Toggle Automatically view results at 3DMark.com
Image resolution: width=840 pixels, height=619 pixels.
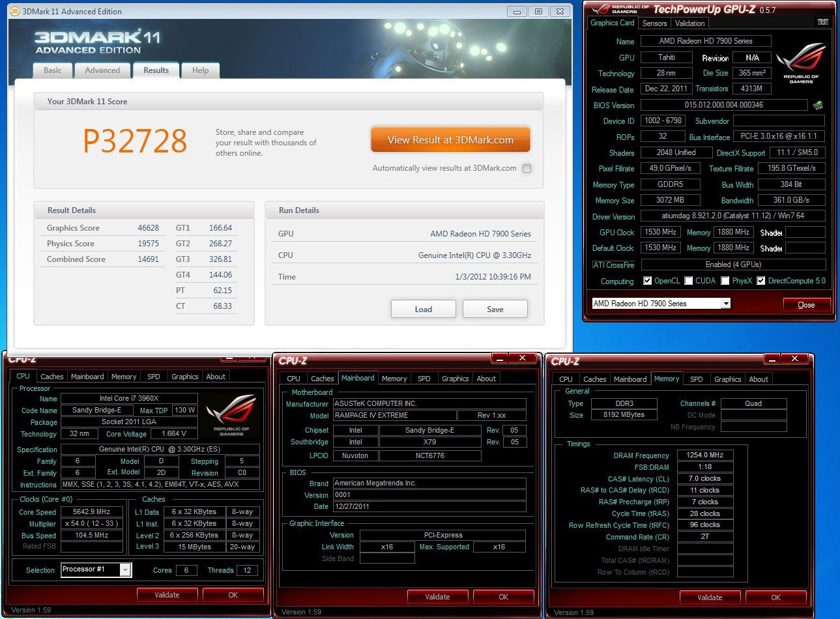pos(527,168)
